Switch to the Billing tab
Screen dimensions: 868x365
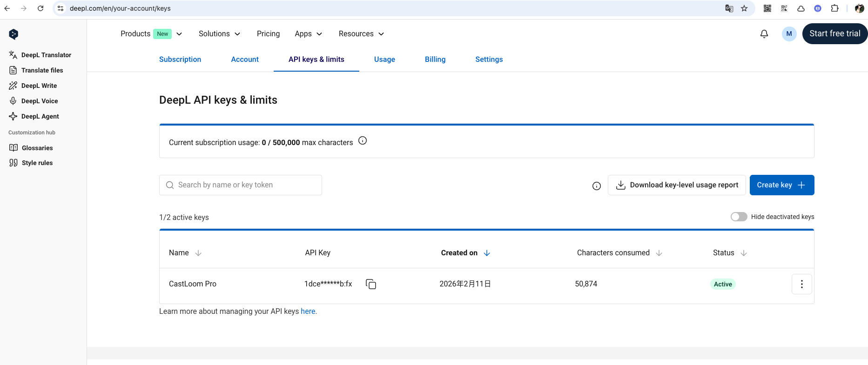pyautogui.click(x=435, y=60)
